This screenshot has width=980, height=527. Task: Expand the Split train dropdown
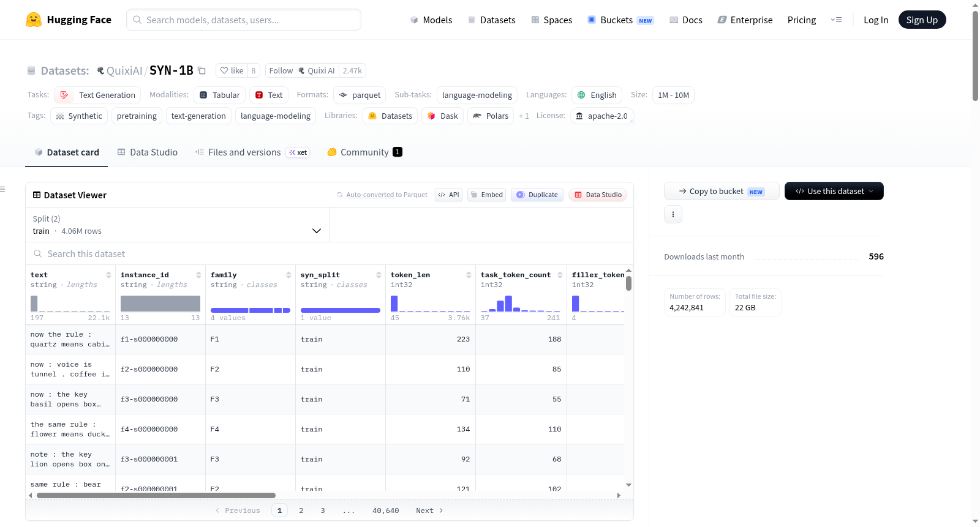(x=178, y=225)
